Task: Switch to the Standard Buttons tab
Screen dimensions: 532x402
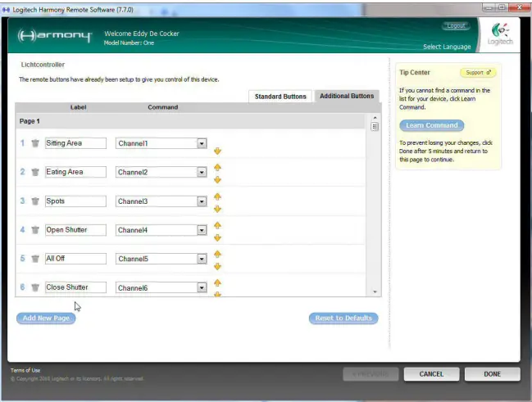Action: tap(280, 97)
